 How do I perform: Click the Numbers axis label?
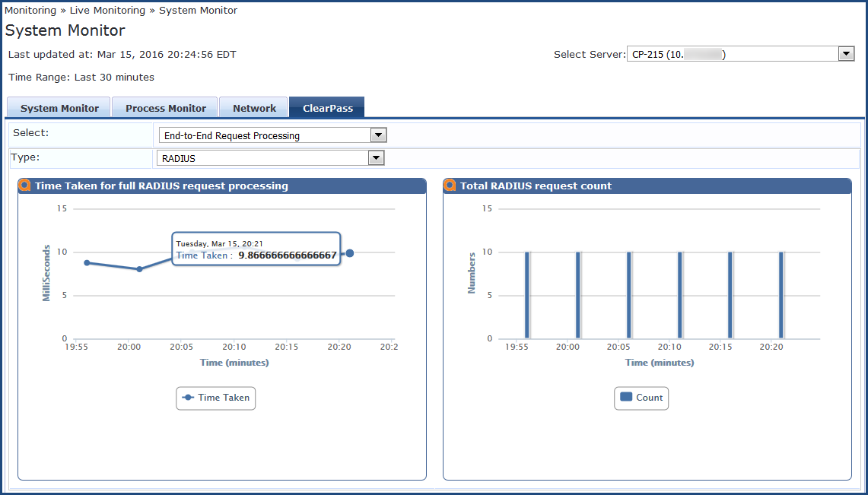472,273
